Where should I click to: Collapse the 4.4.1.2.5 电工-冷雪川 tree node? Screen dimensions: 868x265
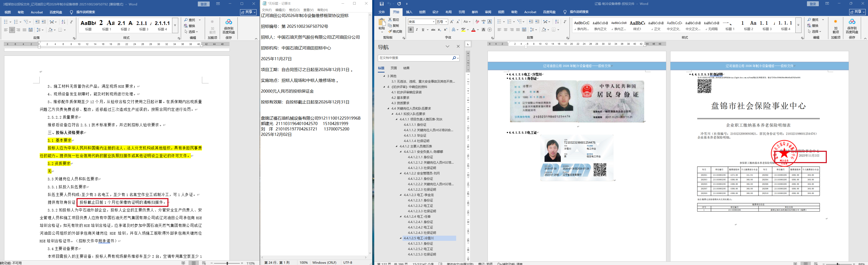401,238
